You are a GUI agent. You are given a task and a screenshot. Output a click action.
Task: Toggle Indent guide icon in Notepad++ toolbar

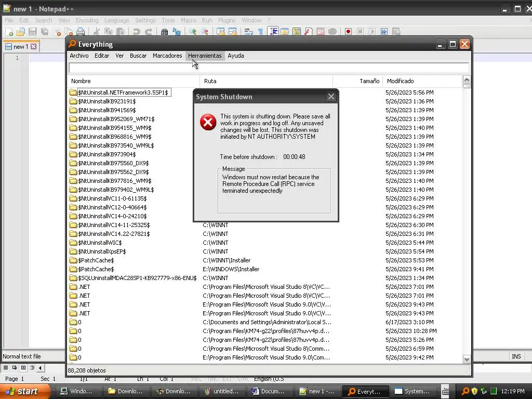273,32
